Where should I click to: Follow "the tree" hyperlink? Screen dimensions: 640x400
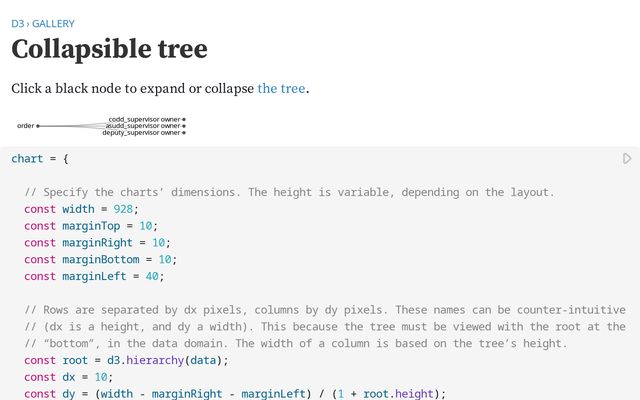click(x=281, y=88)
